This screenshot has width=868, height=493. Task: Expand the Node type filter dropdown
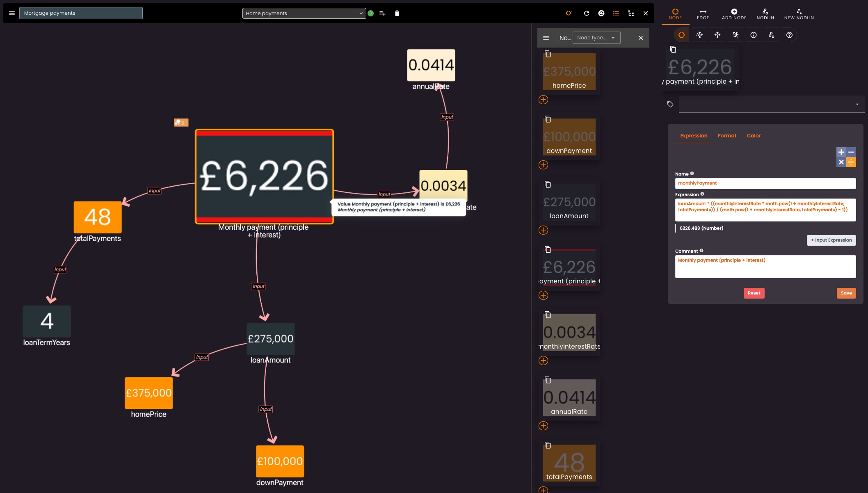coord(596,38)
